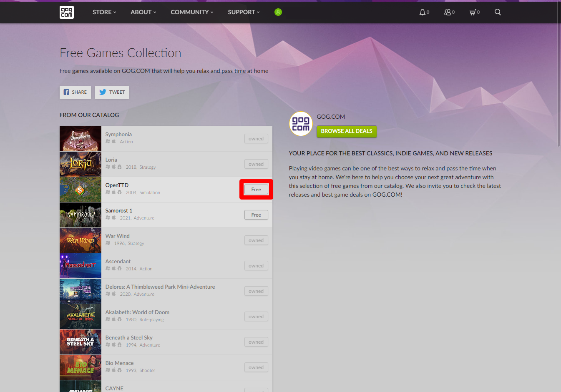561x392 pixels.
Task: Click the GOG.COM logo in navbar
Action: tap(67, 12)
